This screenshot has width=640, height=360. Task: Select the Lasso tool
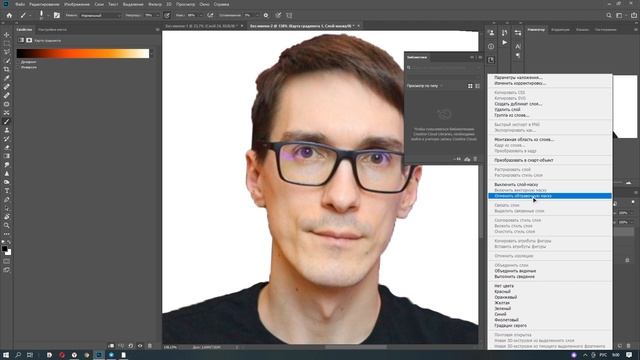coord(7,52)
